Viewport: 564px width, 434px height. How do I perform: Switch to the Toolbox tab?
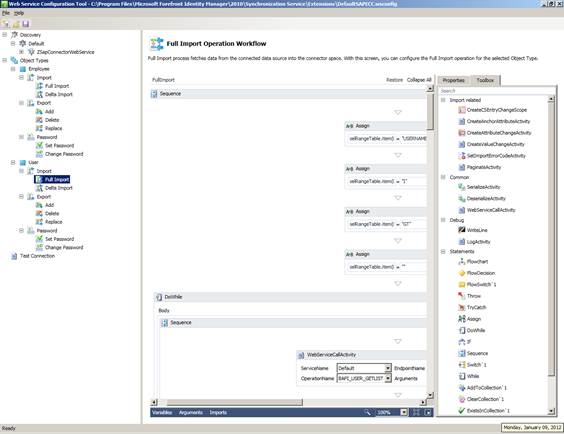(485, 80)
